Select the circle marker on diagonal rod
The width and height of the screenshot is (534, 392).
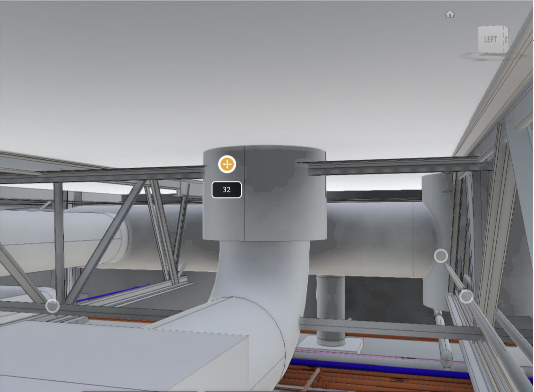click(466, 296)
